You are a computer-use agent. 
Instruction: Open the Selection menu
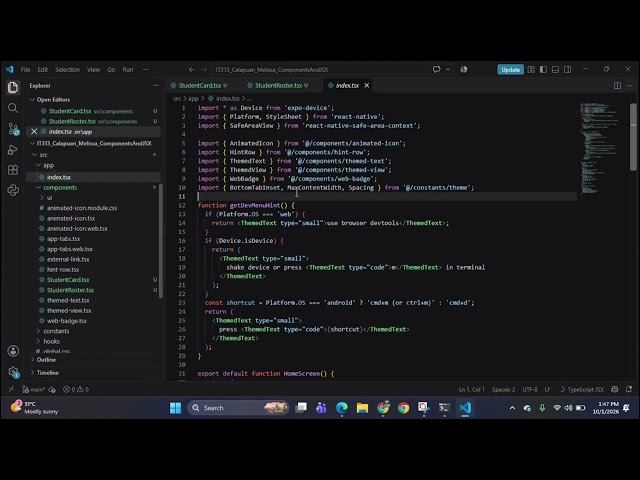pyautogui.click(x=67, y=69)
